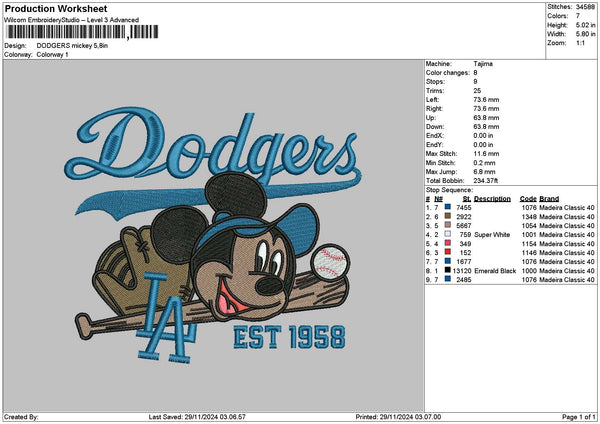Click the blue swatch beside stitch count 2485
The width and height of the screenshot is (600, 424).
[447, 279]
